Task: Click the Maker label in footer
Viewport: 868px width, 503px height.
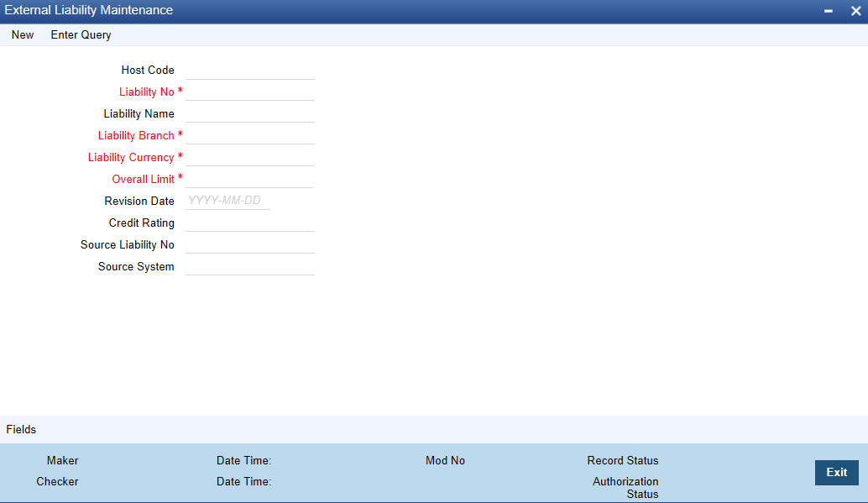Action: (x=63, y=460)
